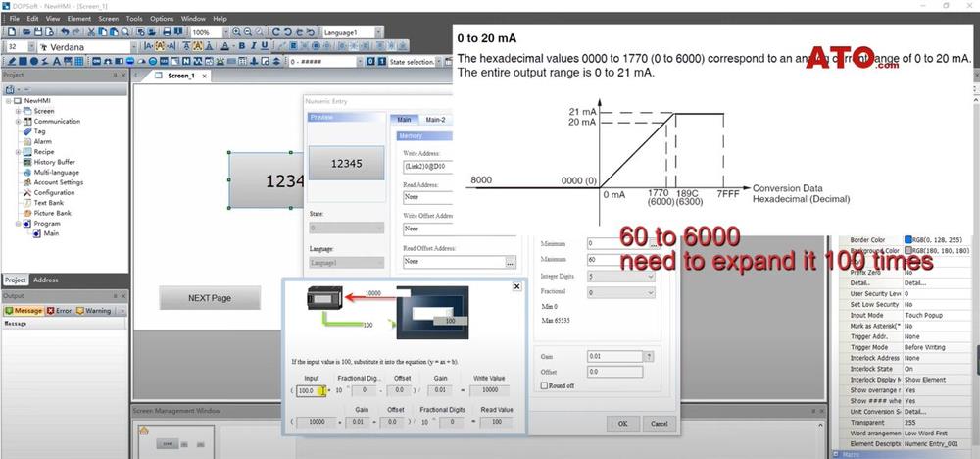Open Picture Bank in the project tree
The image size is (980, 459).
click(x=51, y=213)
